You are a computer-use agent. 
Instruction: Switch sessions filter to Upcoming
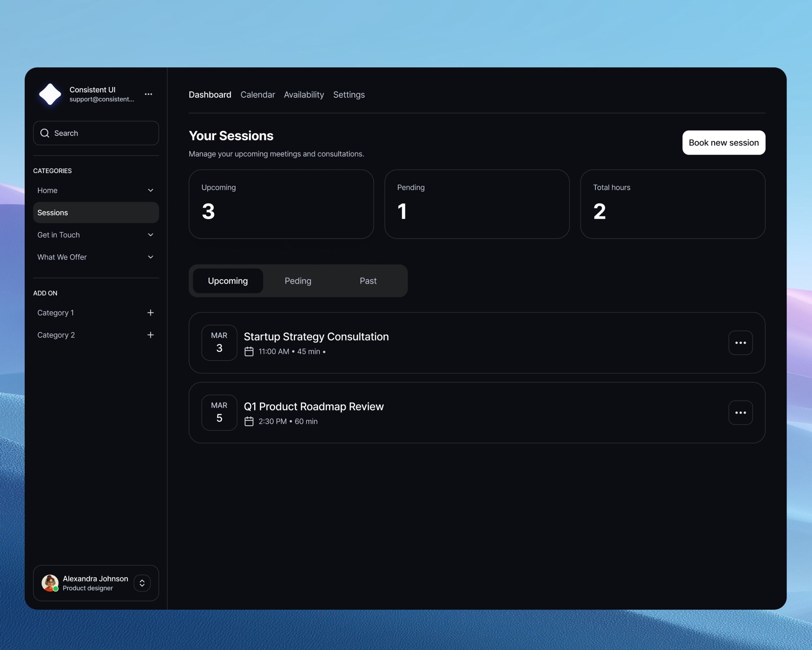(228, 281)
